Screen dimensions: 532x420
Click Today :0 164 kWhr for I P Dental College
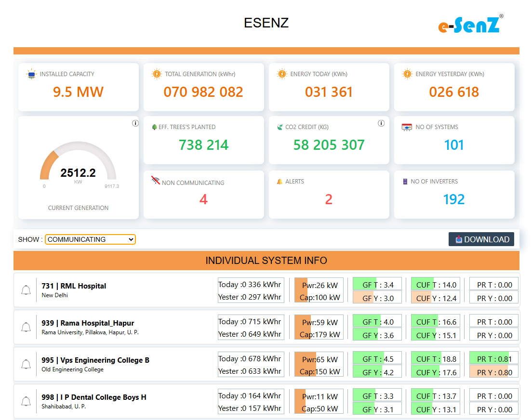250,395
